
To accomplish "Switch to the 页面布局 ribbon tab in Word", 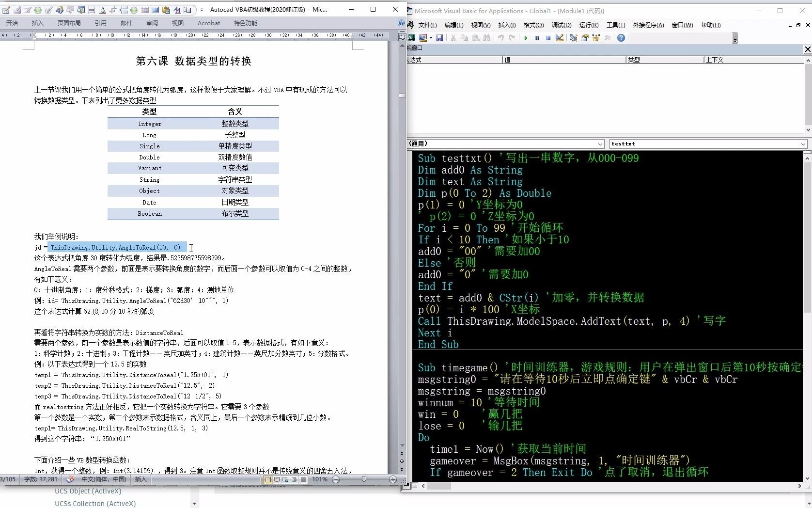I will tap(68, 23).
